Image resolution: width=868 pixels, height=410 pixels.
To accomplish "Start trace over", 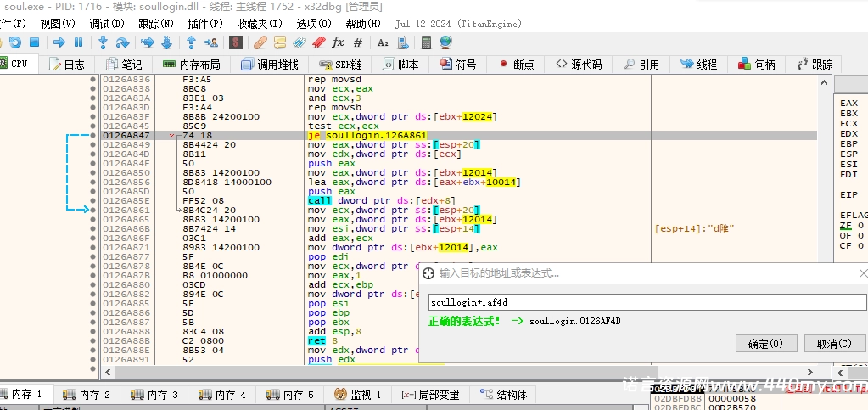I will tap(166, 42).
